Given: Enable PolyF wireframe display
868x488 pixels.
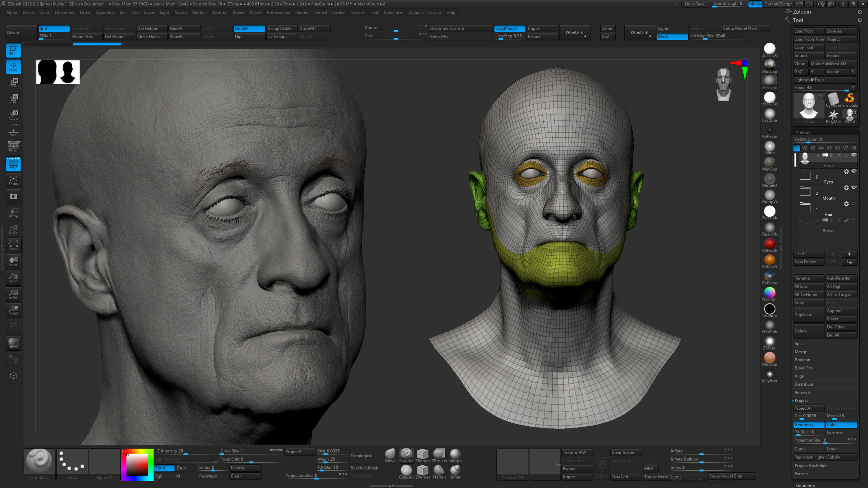Looking at the screenshot, I should [x=14, y=164].
